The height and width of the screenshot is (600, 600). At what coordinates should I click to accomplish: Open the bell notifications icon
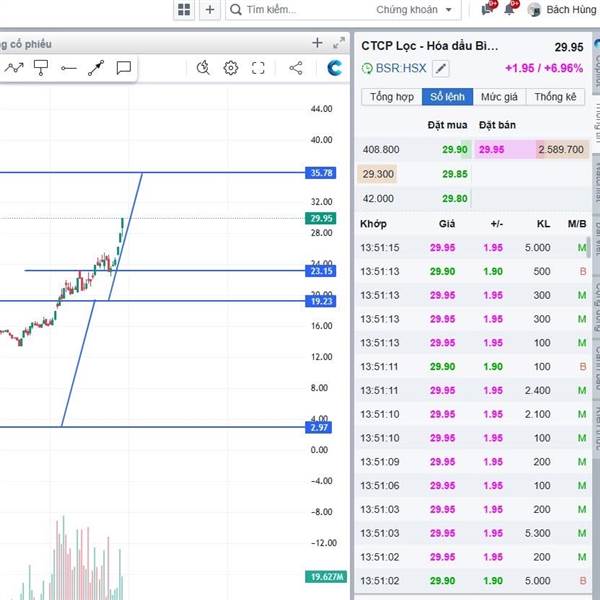(x=511, y=8)
